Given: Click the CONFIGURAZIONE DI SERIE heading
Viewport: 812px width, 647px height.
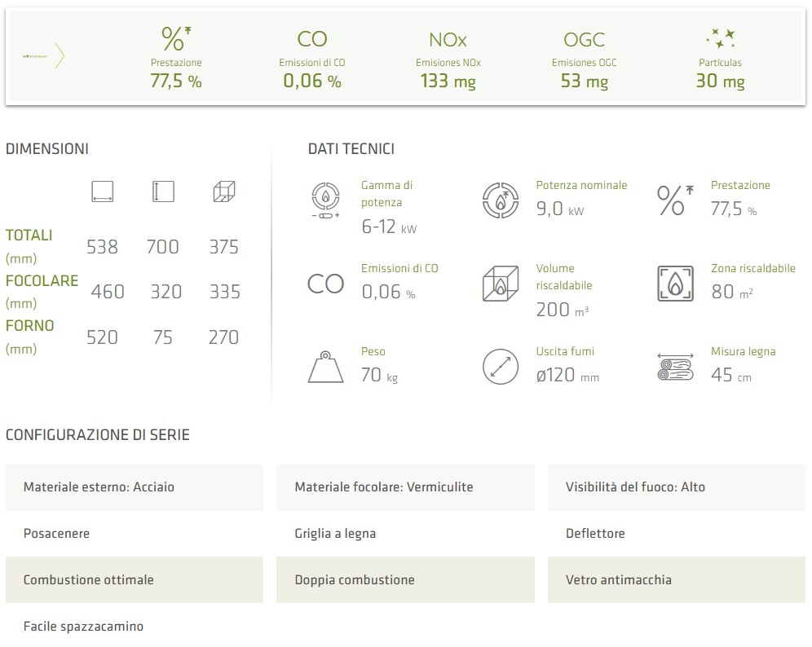Looking at the screenshot, I should click(98, 435).
